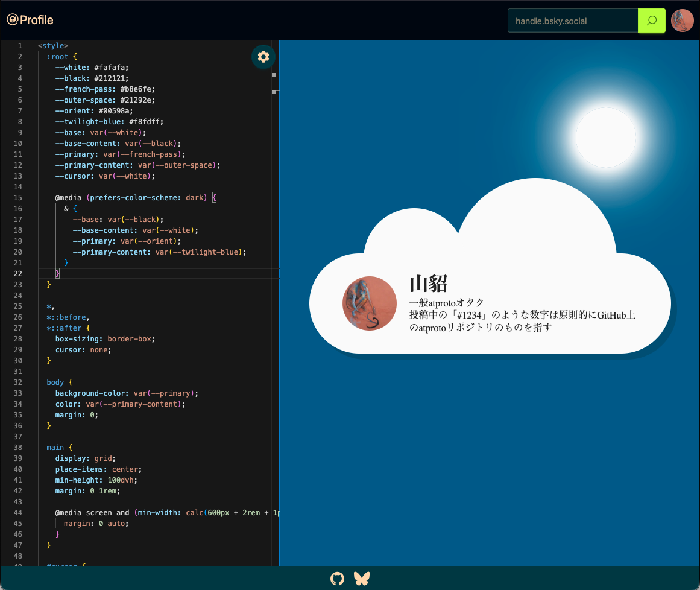The height and width of the screenshot is (590, 700).
Task: Open the user avatar in top-right corner
Action: (682, 21)
